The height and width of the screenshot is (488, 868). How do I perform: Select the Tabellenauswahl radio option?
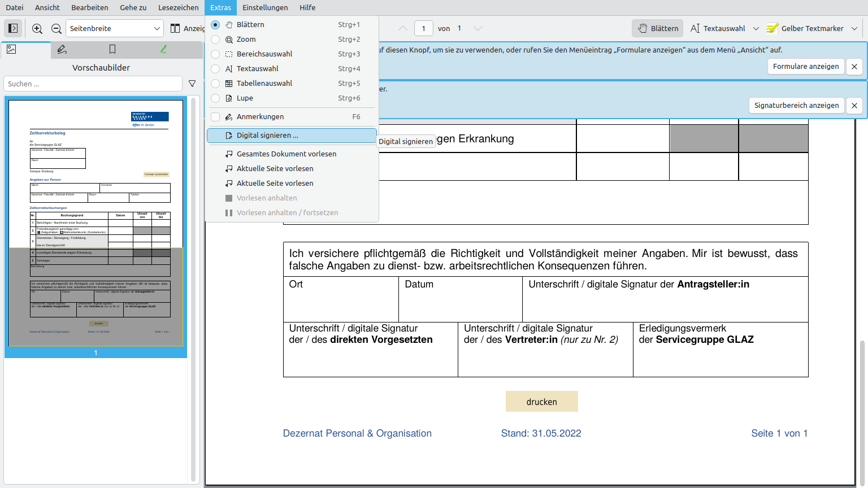[x=215, y=84]
